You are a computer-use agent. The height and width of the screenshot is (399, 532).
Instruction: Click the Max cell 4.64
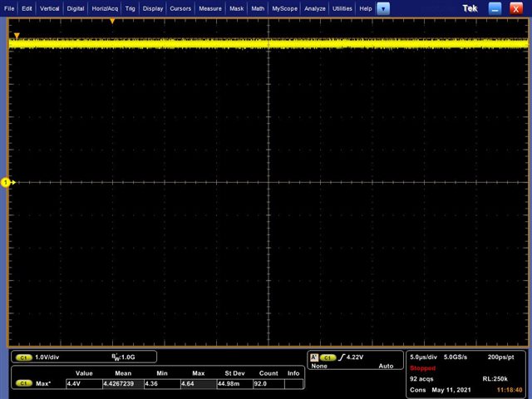199,384
